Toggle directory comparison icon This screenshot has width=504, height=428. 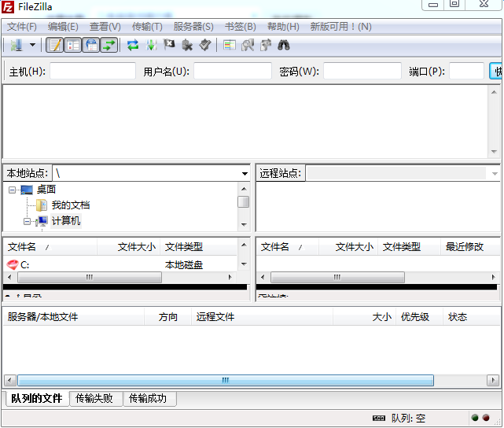(x=248, y=45)
